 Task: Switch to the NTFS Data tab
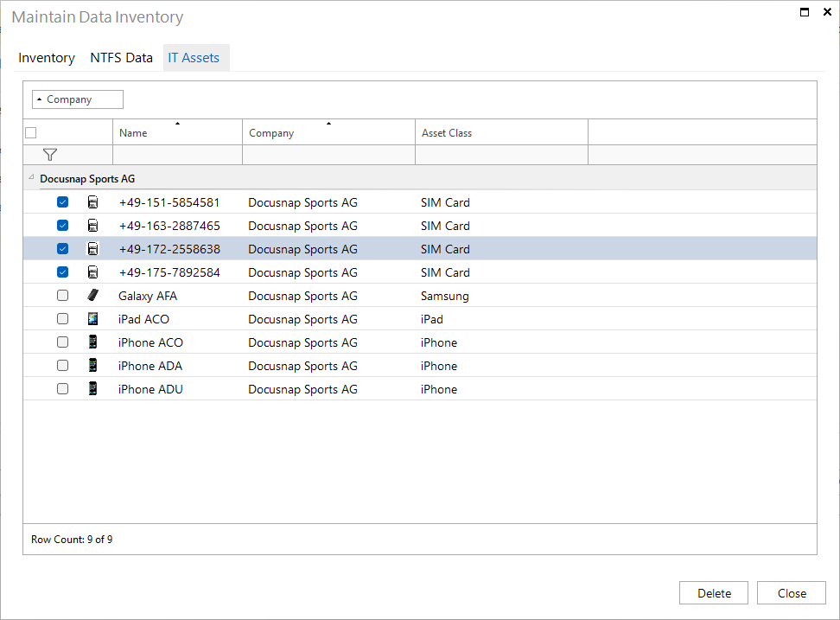(121, 58)
